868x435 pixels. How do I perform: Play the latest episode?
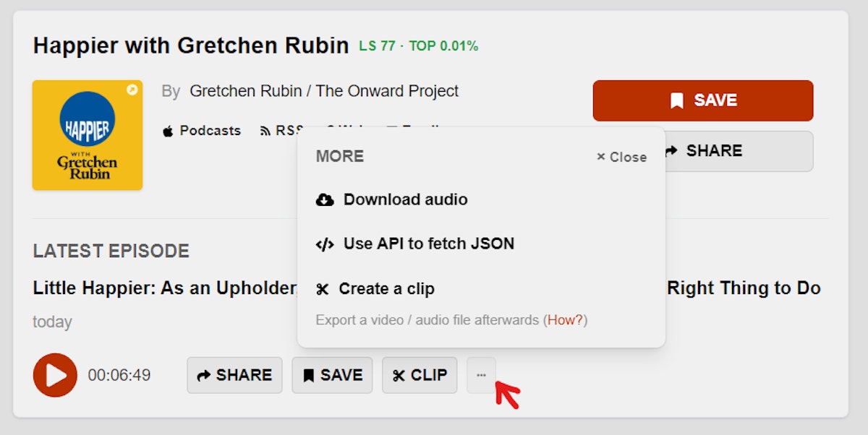(55, 375)
